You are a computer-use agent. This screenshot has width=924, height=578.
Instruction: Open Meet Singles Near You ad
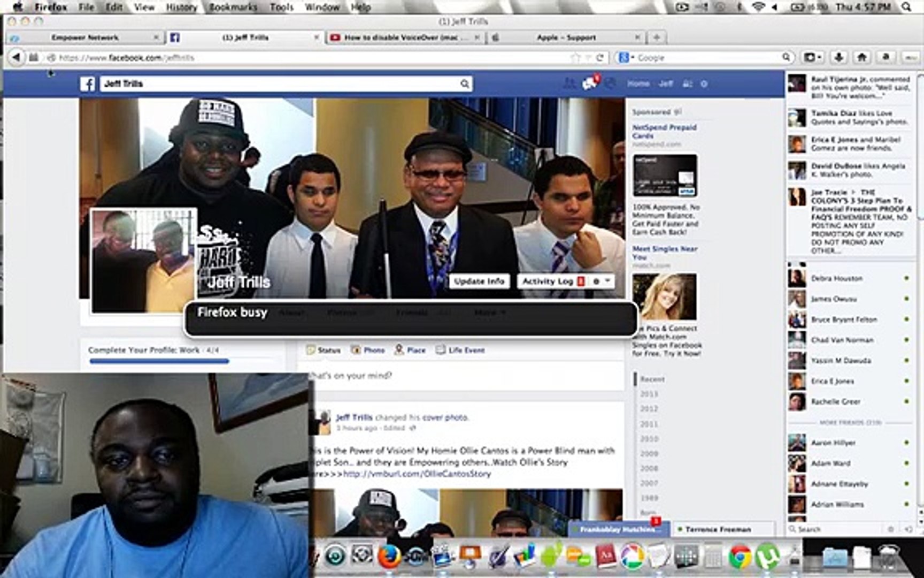665,253
